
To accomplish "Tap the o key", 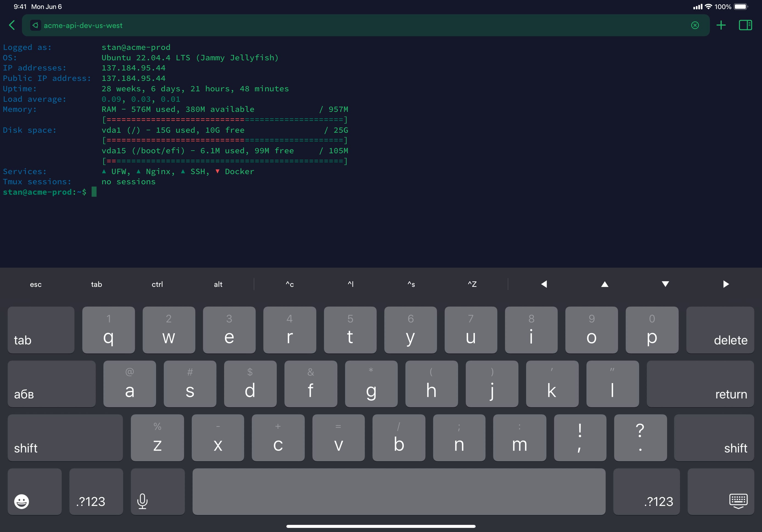I will (592, 330).
